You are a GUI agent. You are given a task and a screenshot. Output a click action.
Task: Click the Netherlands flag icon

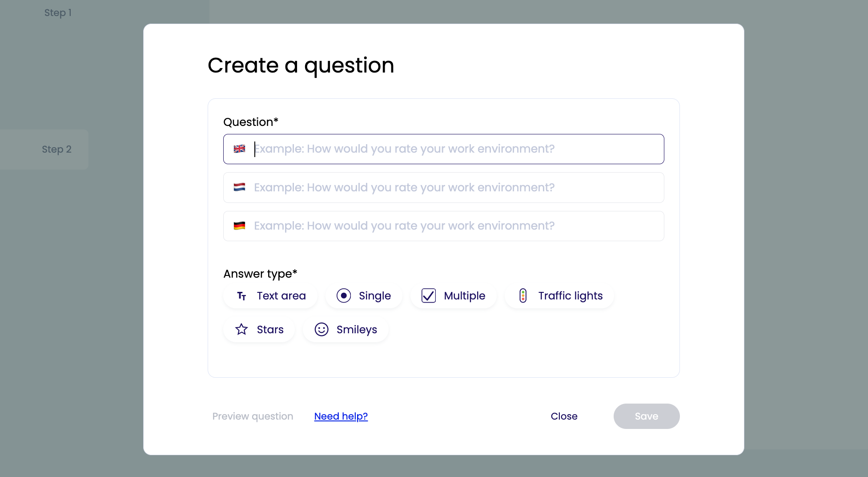(239, 187)
